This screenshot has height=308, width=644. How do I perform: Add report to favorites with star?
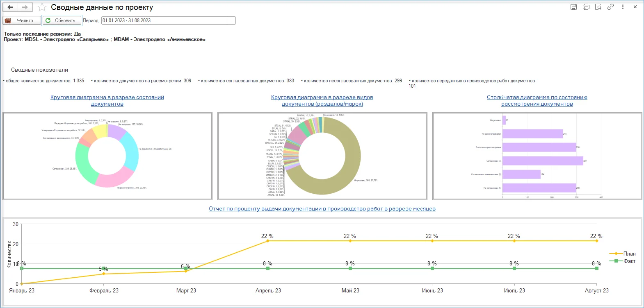pos(42,7)
